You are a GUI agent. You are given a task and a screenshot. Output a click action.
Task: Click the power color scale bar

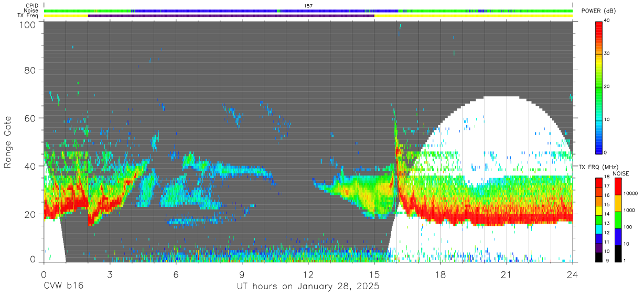(599, 87)
